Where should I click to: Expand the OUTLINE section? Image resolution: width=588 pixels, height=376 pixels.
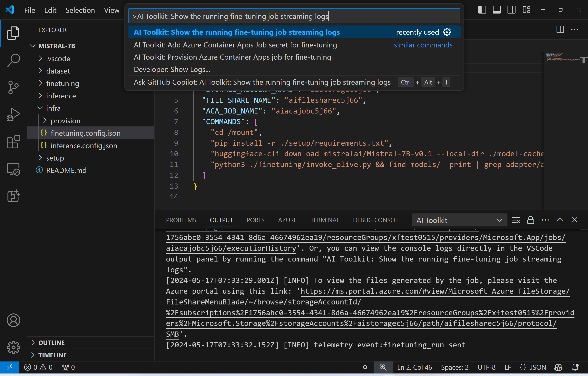90,342
